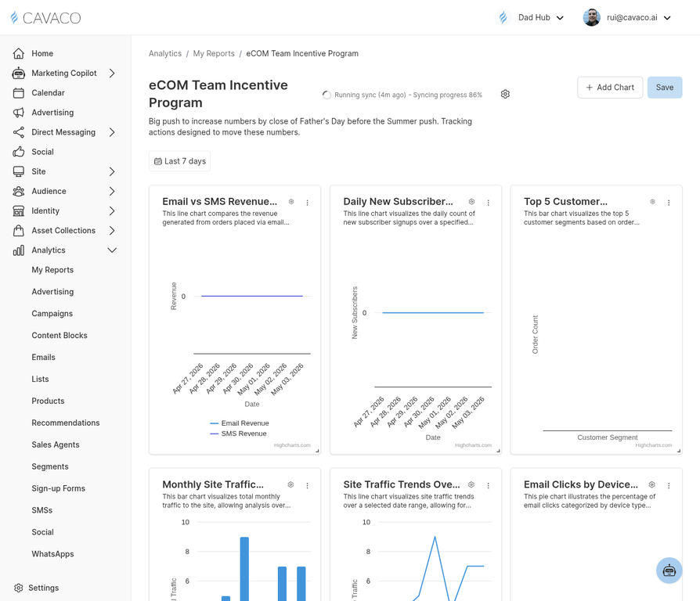
Task: Toggle Email Revenue legend series
Action: pyautogui.click(x=240, y=423)
